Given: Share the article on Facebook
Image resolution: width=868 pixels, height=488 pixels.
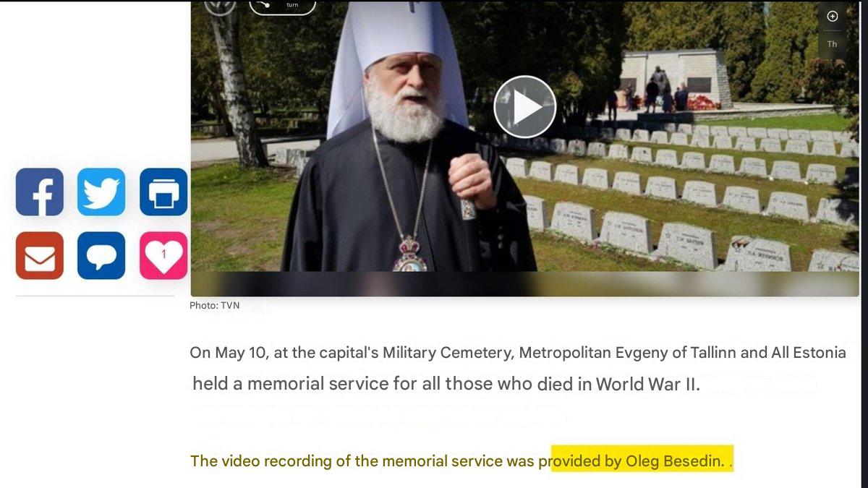Looking at the screenshot, I should point(40,192).
